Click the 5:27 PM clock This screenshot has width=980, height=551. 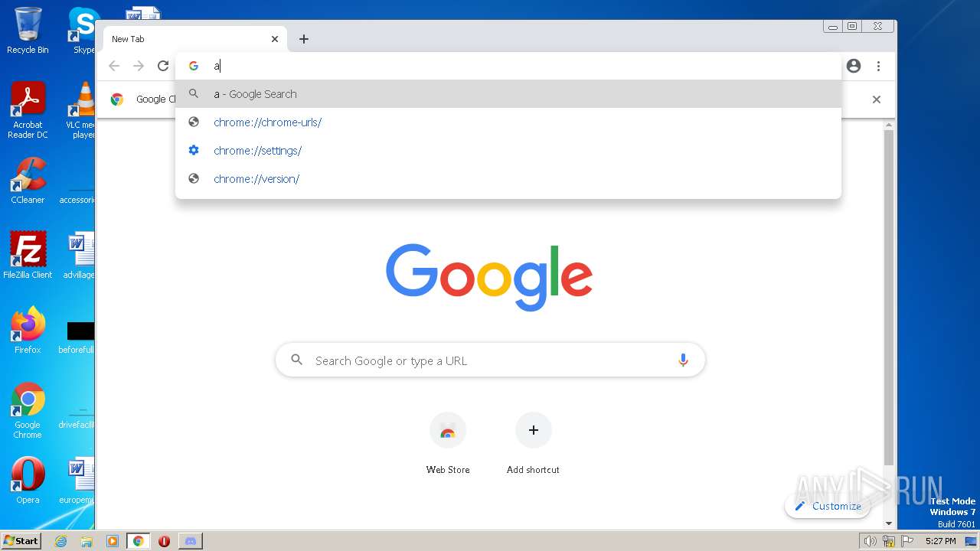coord(940,541)
